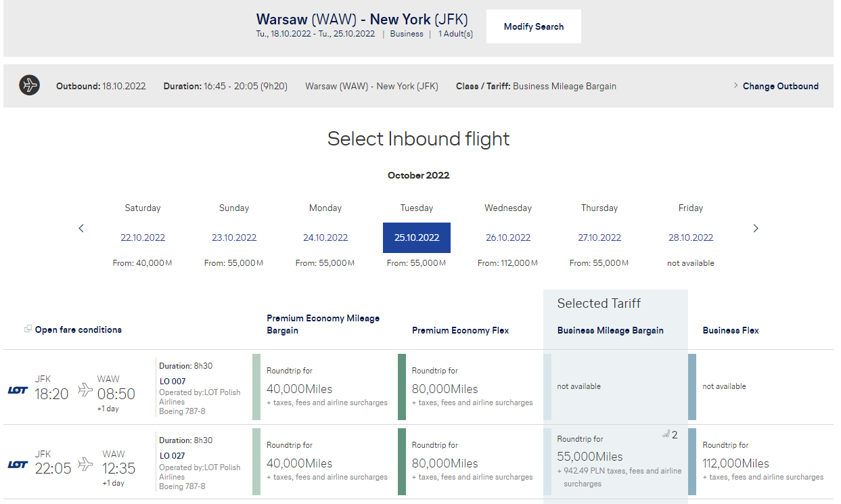The image size is (841, 504).
Task: Click the LO 027 flight number text
Action: [x=173, y=456]
